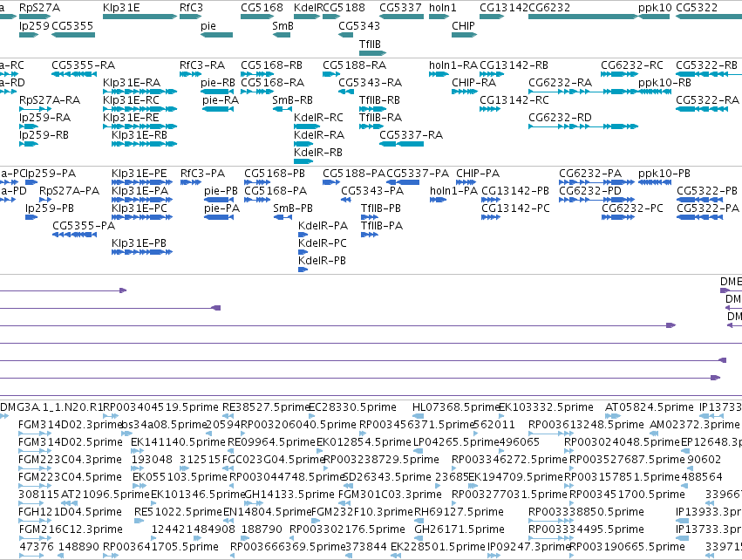
Task: Click the CG5337 gene label
Action: pos(400,8)
